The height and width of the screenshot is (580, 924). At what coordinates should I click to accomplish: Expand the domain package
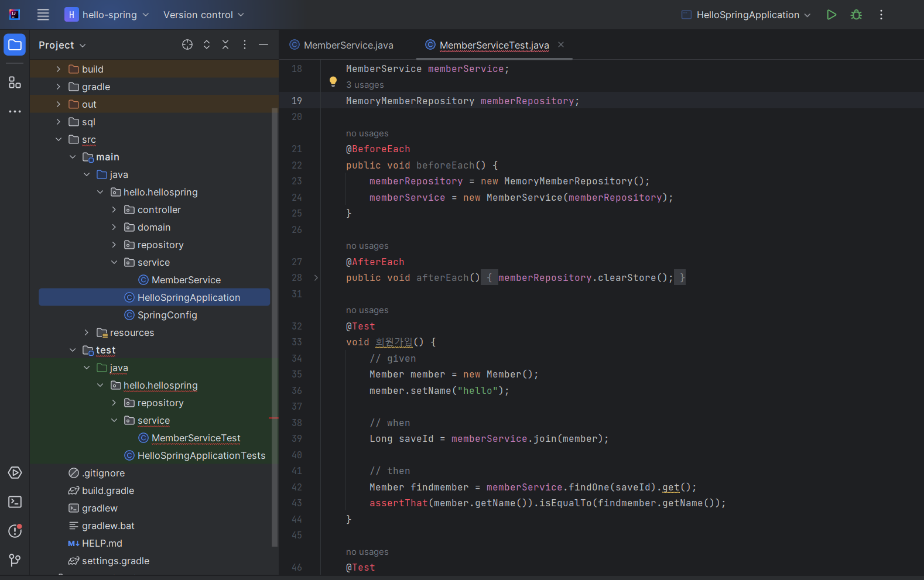point(114,227)
